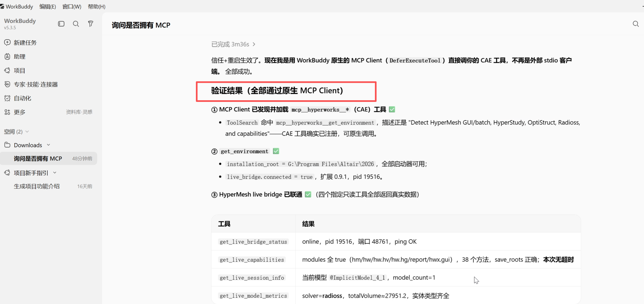Click the get_environment step heading

[x=244, y=151]
